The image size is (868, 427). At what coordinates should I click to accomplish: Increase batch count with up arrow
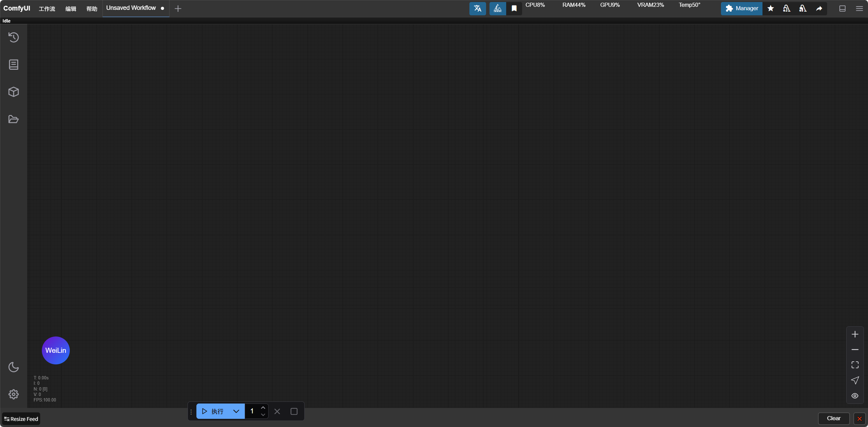[x=263, y=408]
